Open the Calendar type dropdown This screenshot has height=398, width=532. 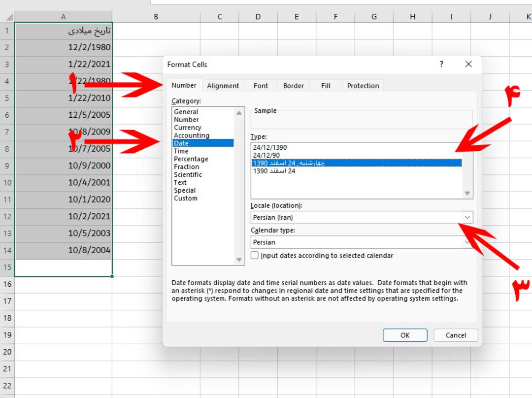(467, 242)
